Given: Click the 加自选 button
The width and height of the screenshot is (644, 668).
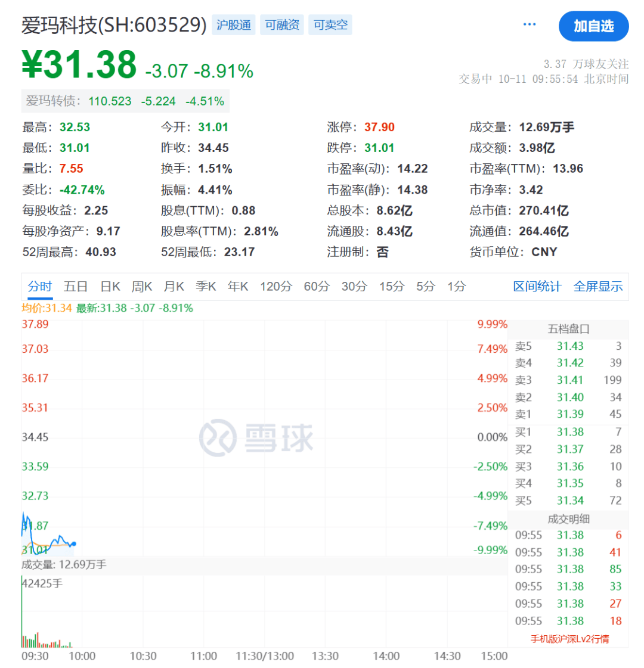Looking at the screenshot, I should [x=593, y=26].
